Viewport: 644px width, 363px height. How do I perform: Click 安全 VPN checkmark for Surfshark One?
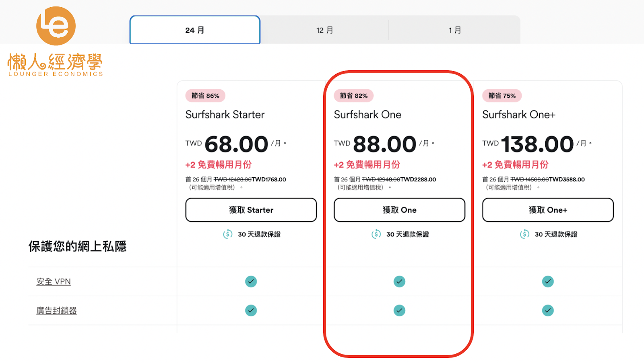point(399,281)
